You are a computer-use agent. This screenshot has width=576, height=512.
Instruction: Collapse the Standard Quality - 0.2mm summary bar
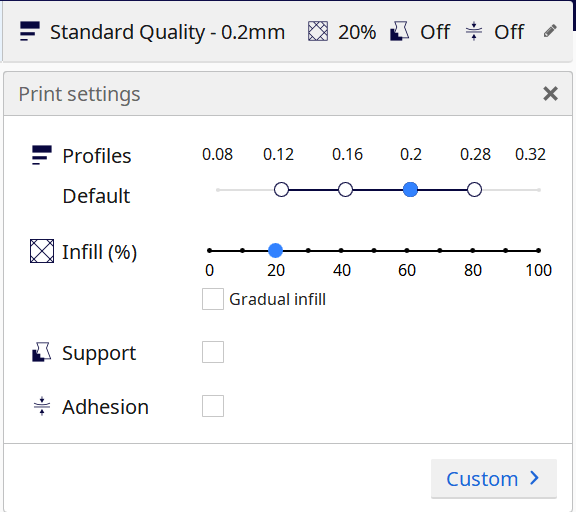click(288, 32)
